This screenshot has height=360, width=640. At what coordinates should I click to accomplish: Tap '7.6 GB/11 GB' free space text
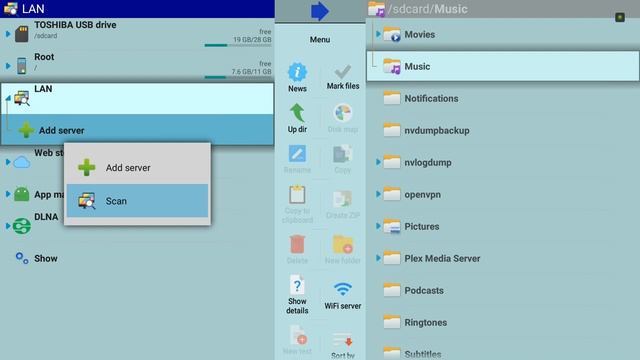(x=251, y=71)
